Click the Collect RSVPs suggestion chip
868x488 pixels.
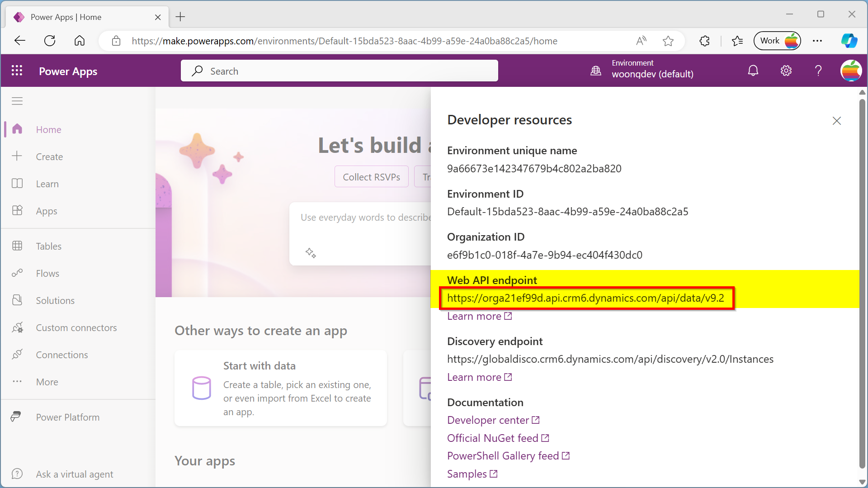pos(371,177)
